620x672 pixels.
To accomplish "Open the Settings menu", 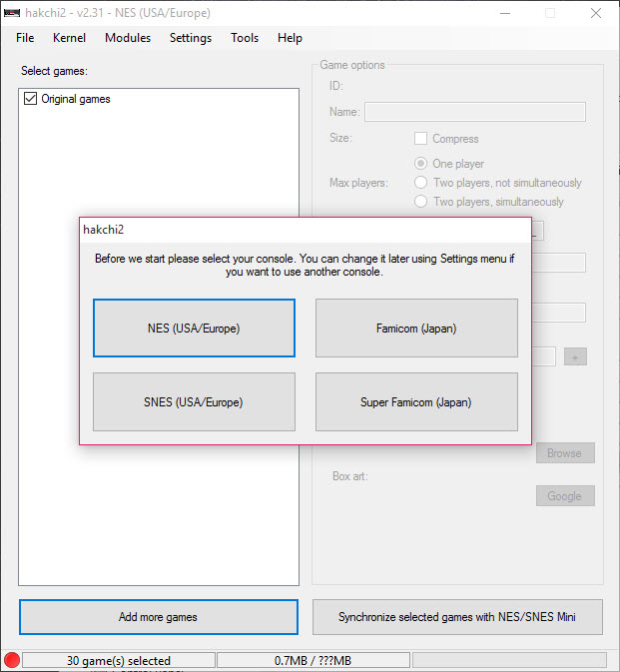I will [191, 38].
